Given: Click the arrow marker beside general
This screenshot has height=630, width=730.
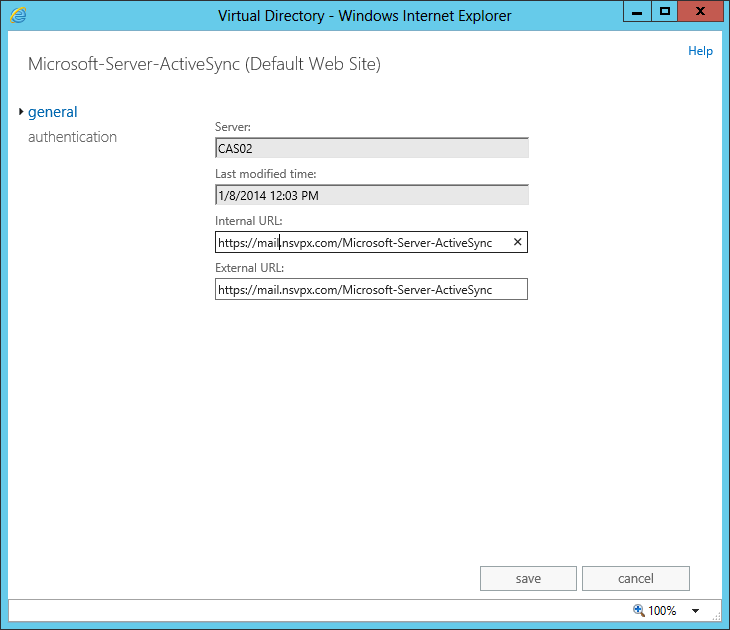Looking at the screenshot, I should pos(21,112).
